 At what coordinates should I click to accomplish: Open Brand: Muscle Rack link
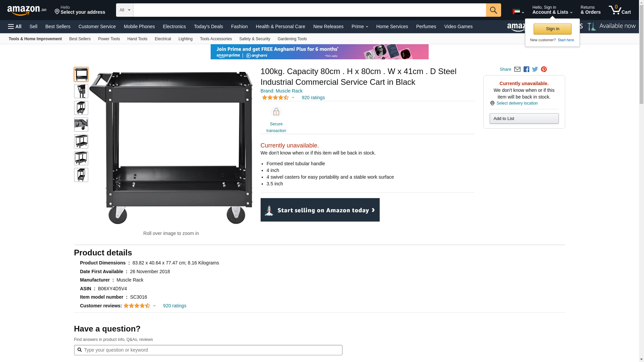pyautogui.click(x=281, y=91)
